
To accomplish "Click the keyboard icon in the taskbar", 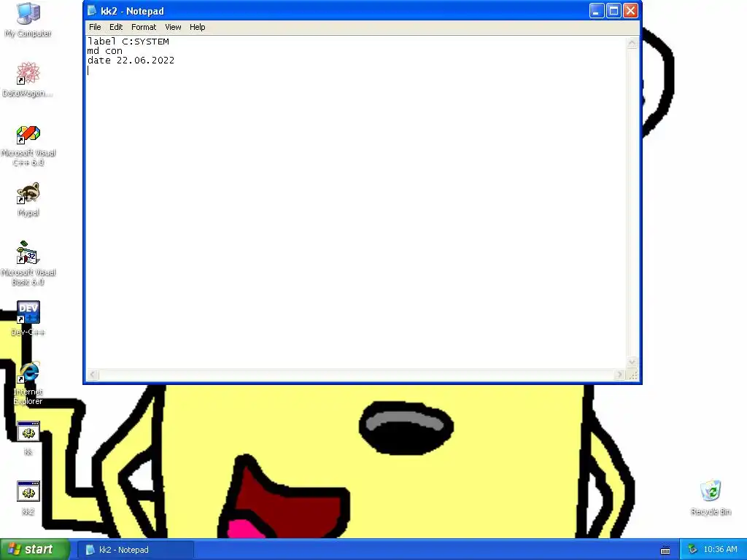I will click(665, 550).
